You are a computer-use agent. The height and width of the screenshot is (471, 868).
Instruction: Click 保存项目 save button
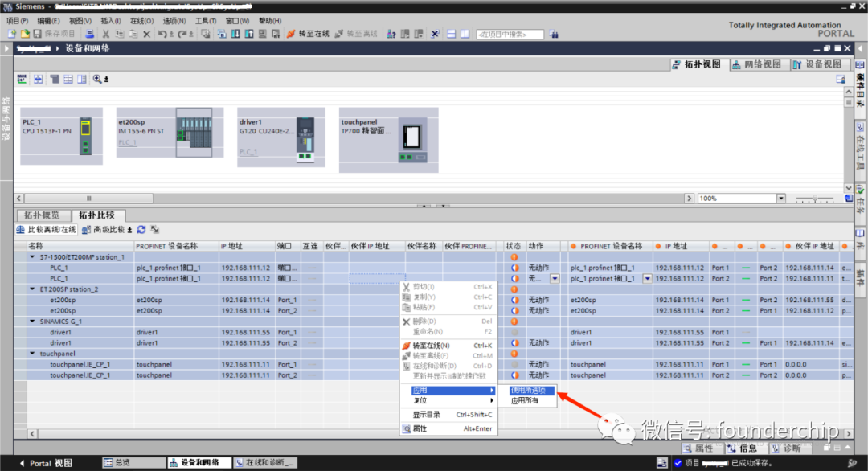[55, 34]
